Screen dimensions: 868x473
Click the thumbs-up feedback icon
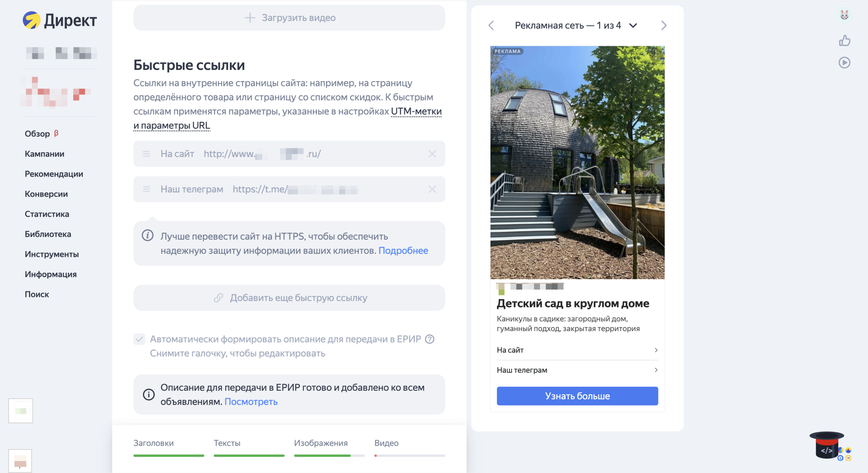coord(844,41)
